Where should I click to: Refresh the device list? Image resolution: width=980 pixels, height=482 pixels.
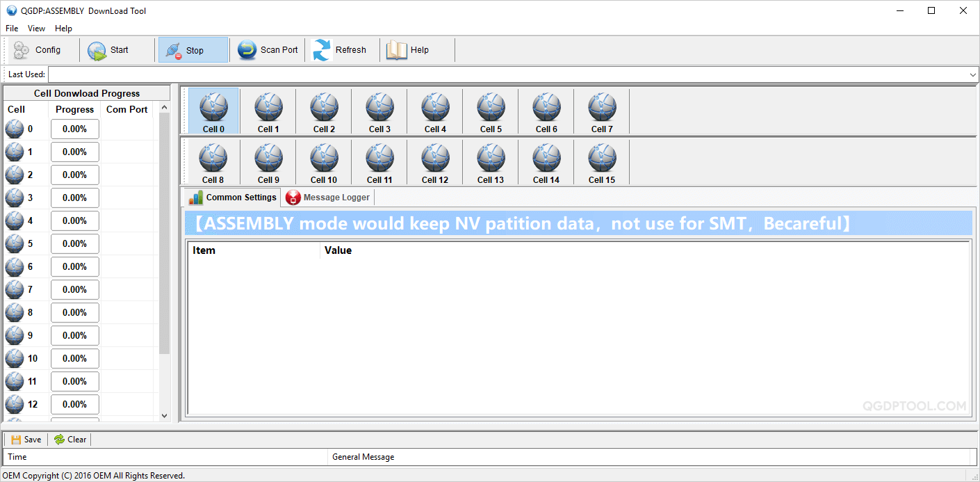(x=341, y=50)
